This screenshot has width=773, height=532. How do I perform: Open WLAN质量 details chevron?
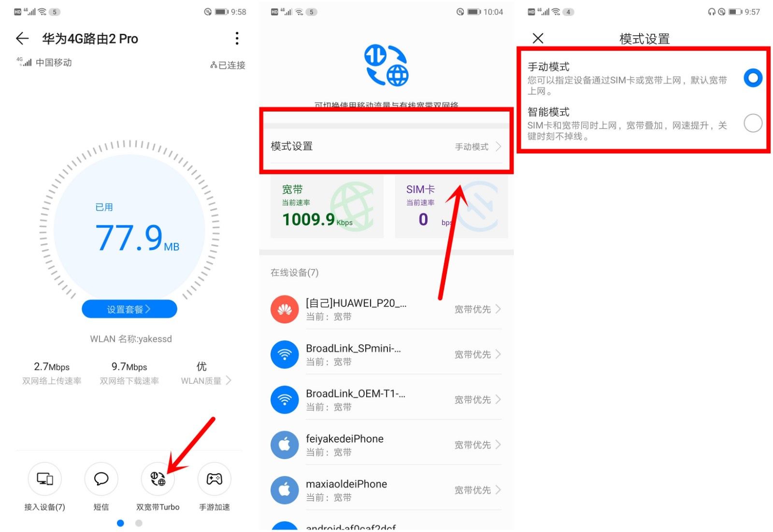point(229,380)
